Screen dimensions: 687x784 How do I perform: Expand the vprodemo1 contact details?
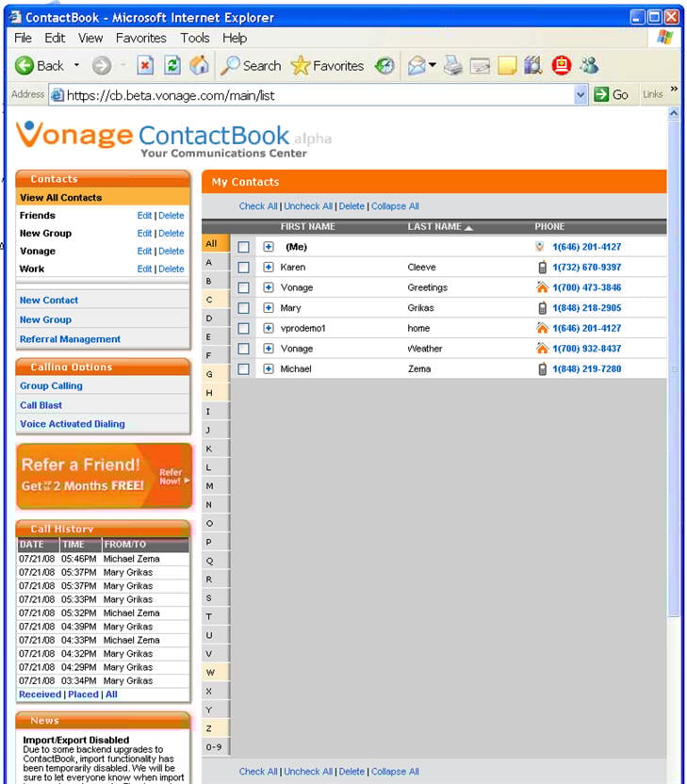(269, 329)
